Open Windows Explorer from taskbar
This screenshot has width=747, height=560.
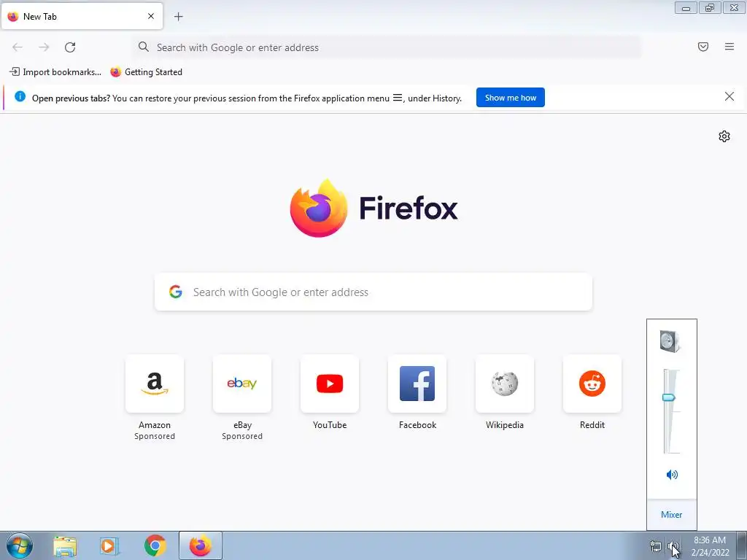coord(65,546)
